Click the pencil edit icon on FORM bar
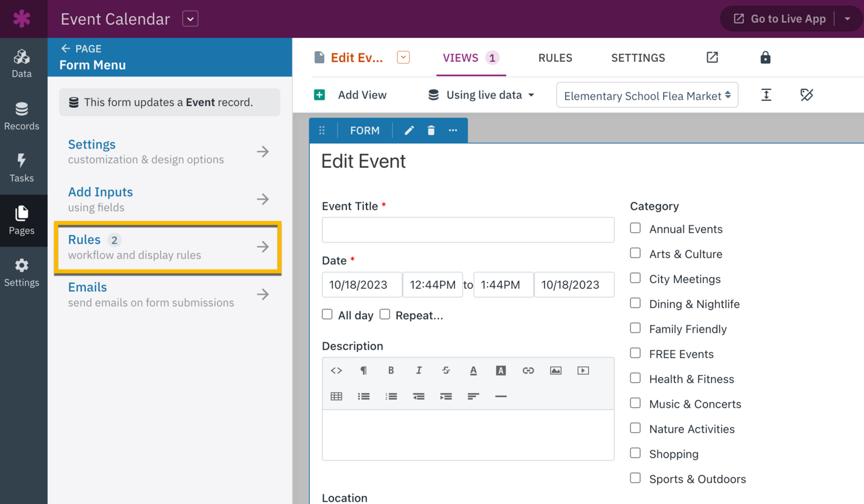864x504 pixels. click(x=409, y=131)
